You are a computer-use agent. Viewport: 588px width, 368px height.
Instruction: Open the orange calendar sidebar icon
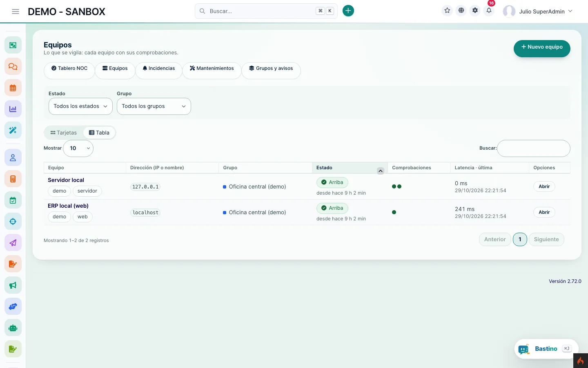pos(13,88)
